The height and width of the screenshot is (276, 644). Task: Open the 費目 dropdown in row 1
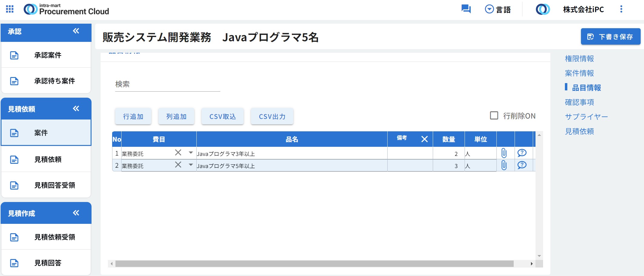tap(191, 153)
